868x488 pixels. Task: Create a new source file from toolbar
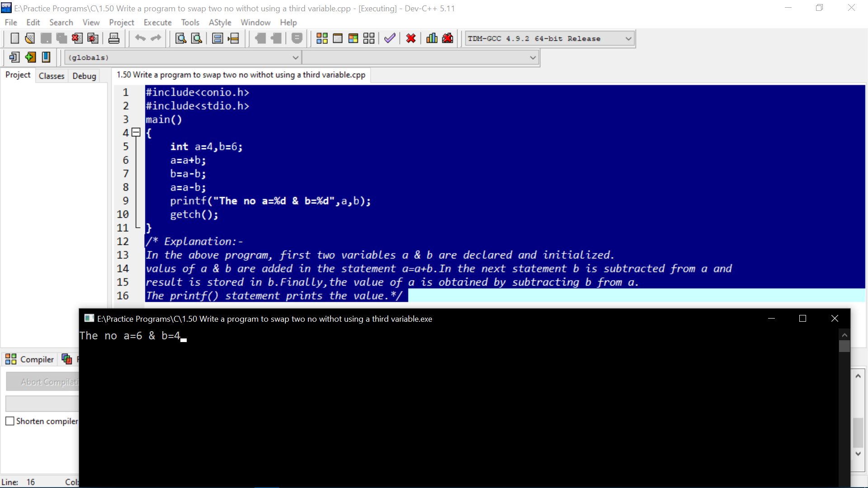click(x=14, y=38)
